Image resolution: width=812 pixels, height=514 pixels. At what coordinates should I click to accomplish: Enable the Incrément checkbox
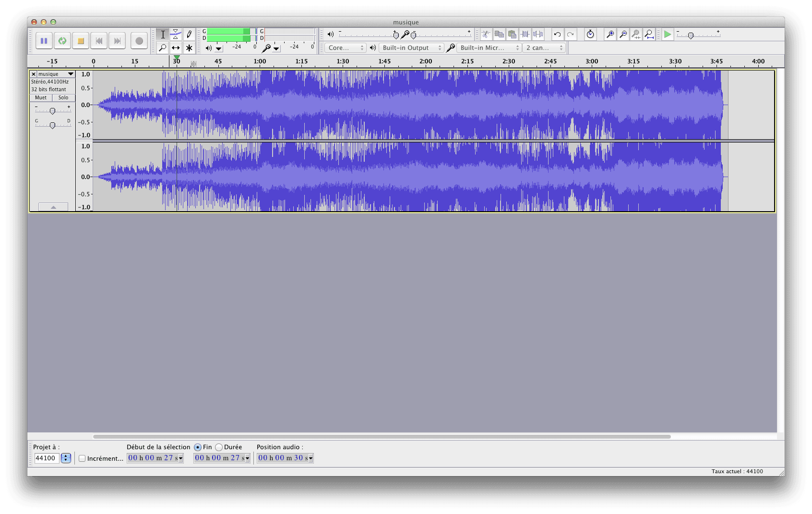click(x=82, y=458)
